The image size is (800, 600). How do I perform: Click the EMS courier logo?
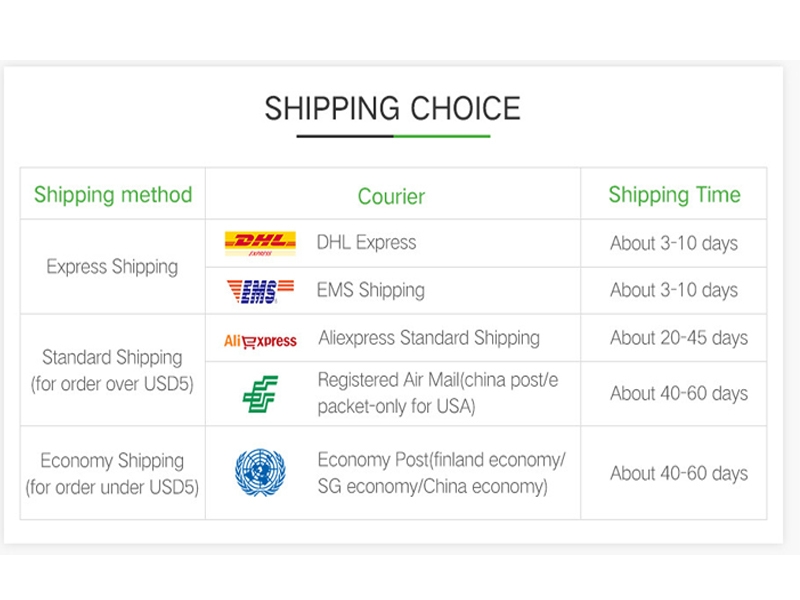261,290
